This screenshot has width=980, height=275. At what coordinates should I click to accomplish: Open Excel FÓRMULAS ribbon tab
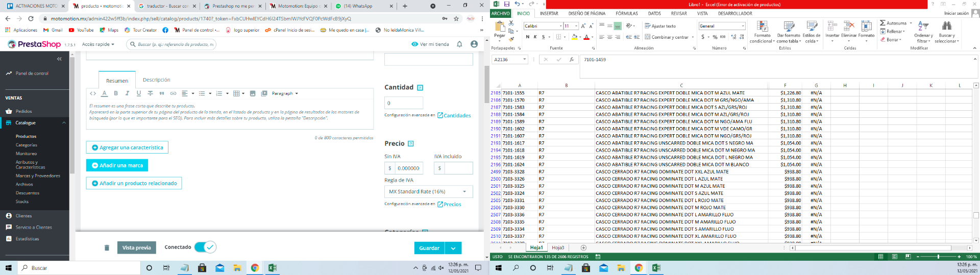627,13
